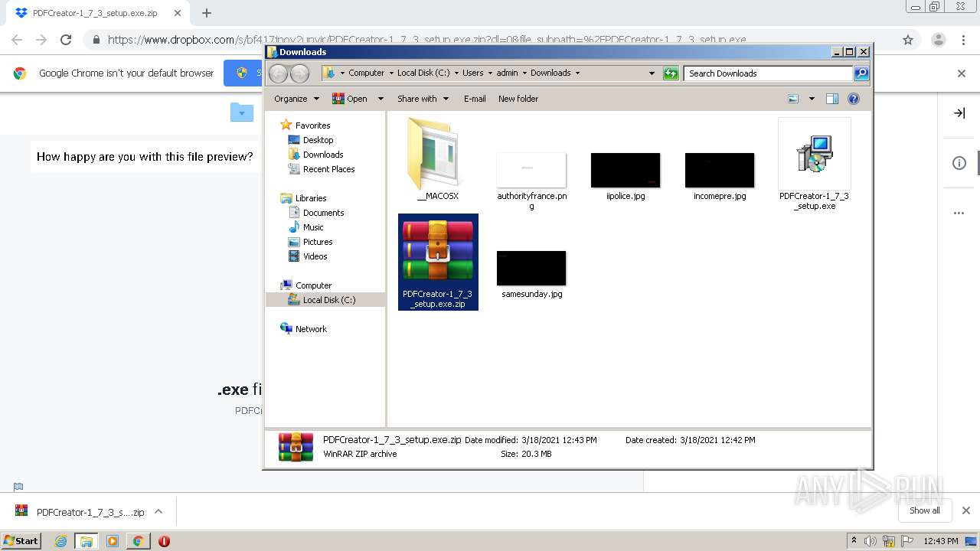Focus the Search Downloads field
980x551 pixels.
click(768, 73)
